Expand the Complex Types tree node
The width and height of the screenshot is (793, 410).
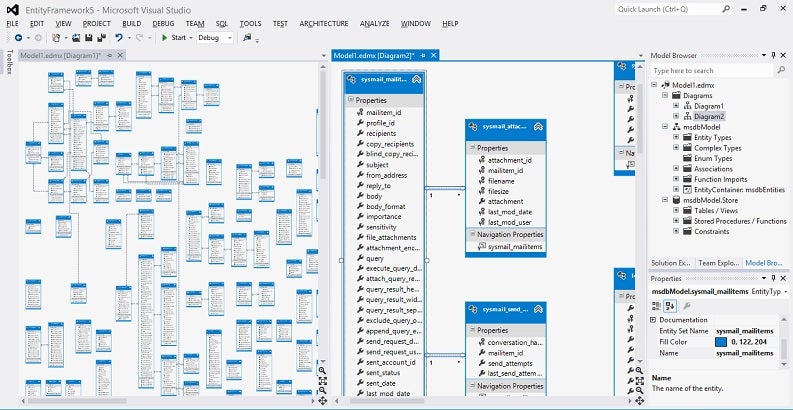tap(676, 148)
